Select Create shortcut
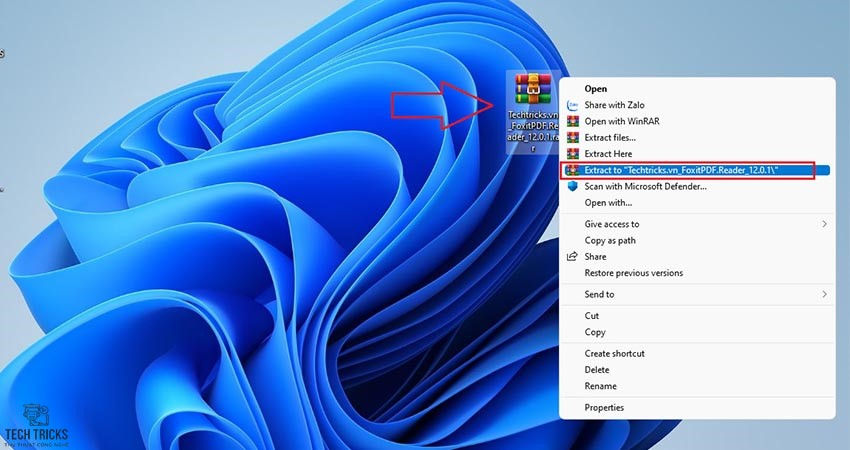Screen dimensions: 850x450 (x=697, y=353)
